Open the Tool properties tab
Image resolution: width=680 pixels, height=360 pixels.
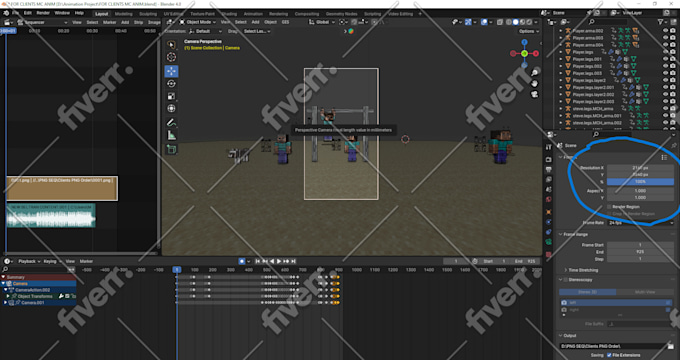tap(549, 148)
